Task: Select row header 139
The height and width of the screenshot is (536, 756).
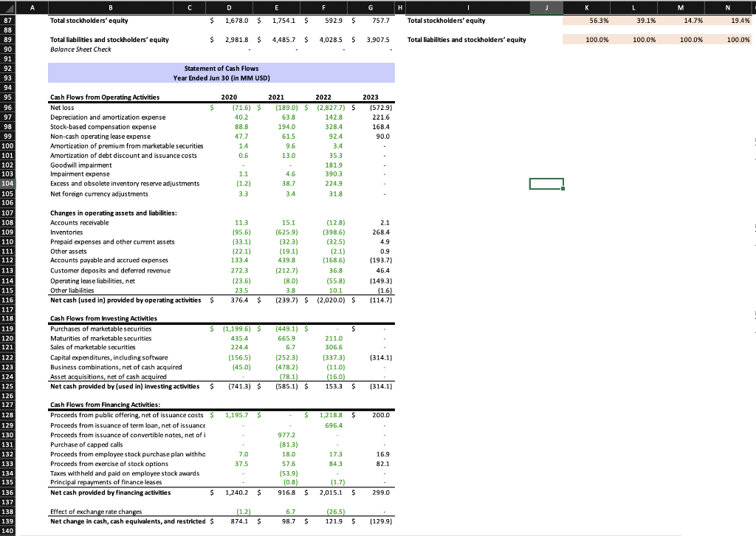Action: [x=8, y=521]
